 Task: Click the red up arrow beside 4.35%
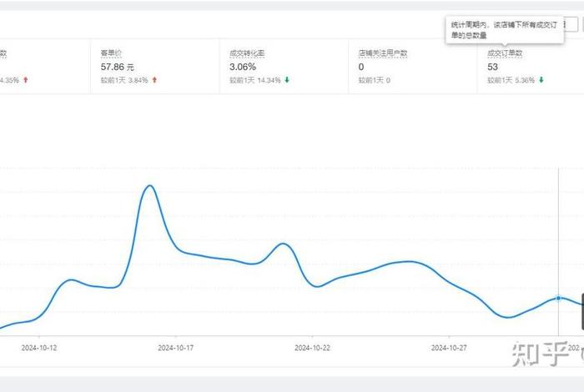point(26,80)
